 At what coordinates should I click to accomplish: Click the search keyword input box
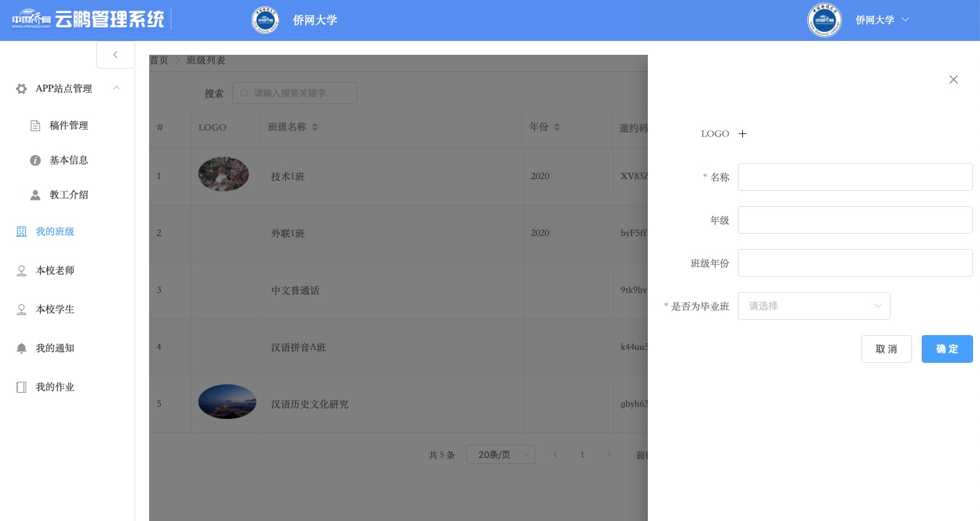295,93
